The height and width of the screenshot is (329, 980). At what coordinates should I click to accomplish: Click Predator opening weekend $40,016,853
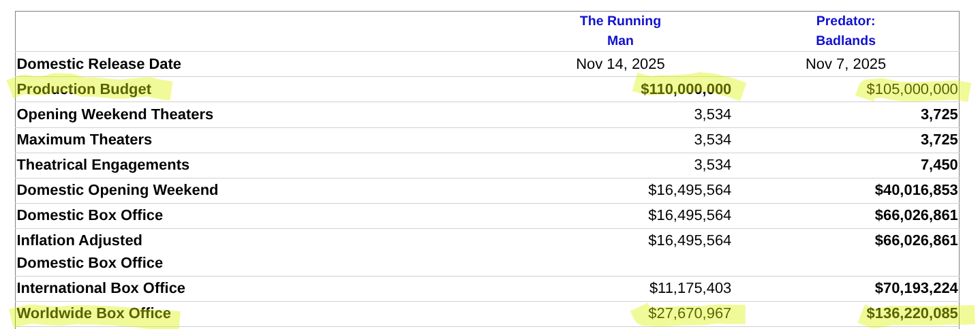tap(916, 190)
